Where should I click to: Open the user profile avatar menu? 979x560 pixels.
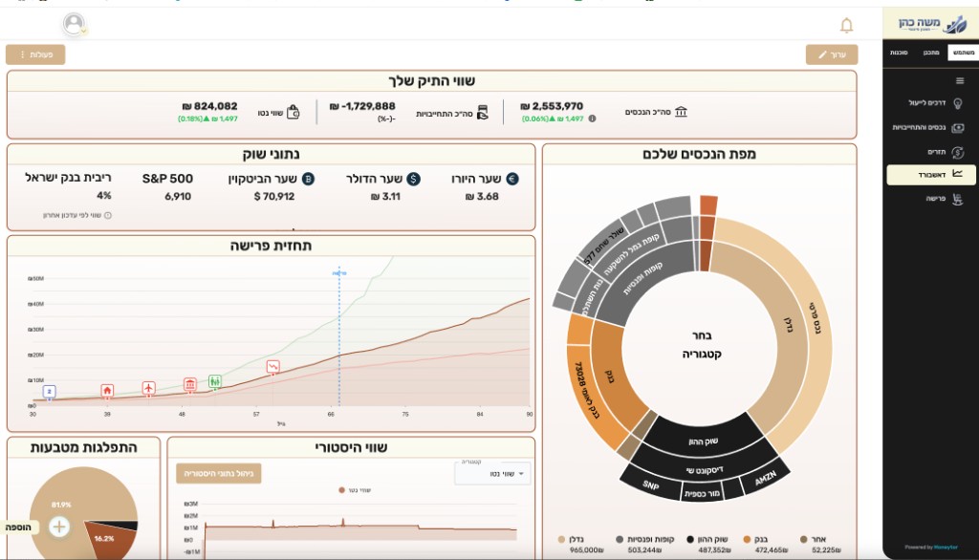tap(74, 24)
